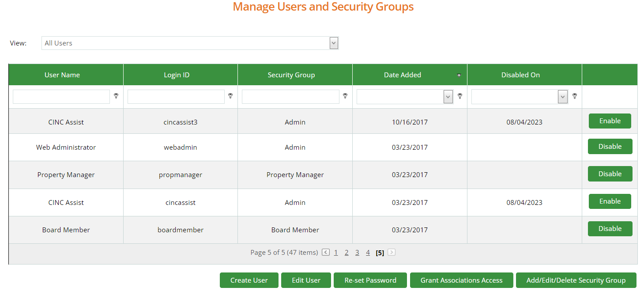Click the Page 5 of 5 (47 items) text
644x295 pixels.
click(x=284, y=253)
